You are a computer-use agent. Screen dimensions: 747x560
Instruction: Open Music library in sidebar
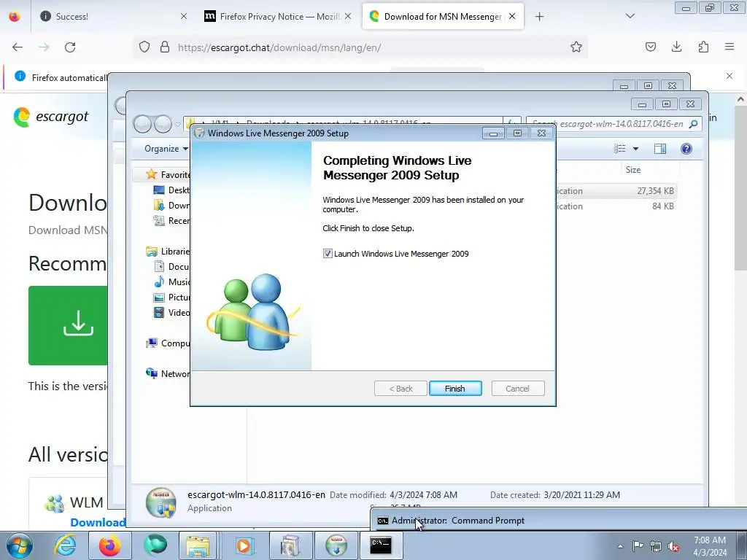point(171,282)
